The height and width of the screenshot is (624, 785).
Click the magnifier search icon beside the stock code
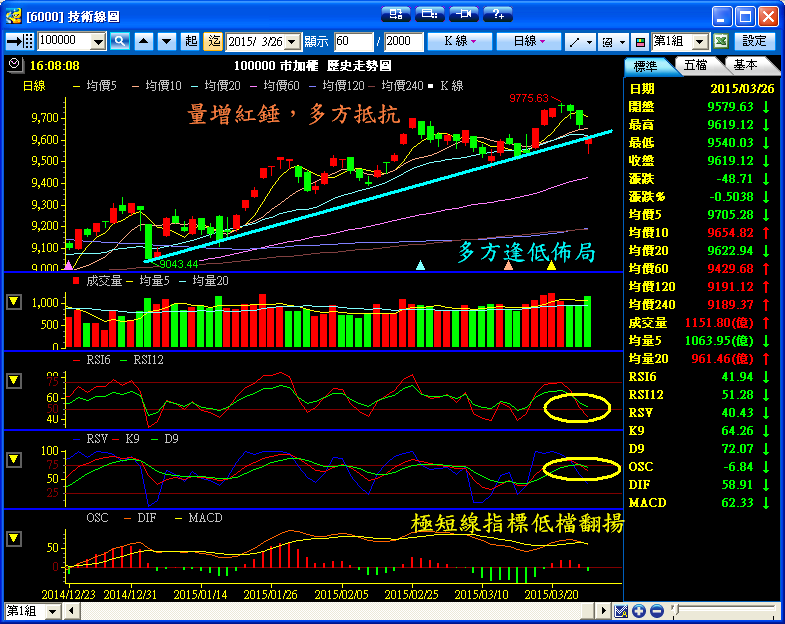pos(120,41)
